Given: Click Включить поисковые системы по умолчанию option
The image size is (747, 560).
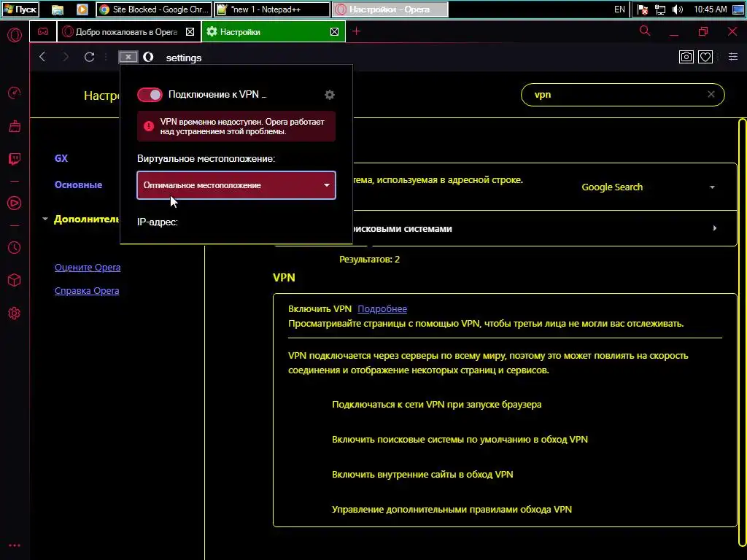Looking at the screenshot, I should pyautogui.click(x=460, y=440).
